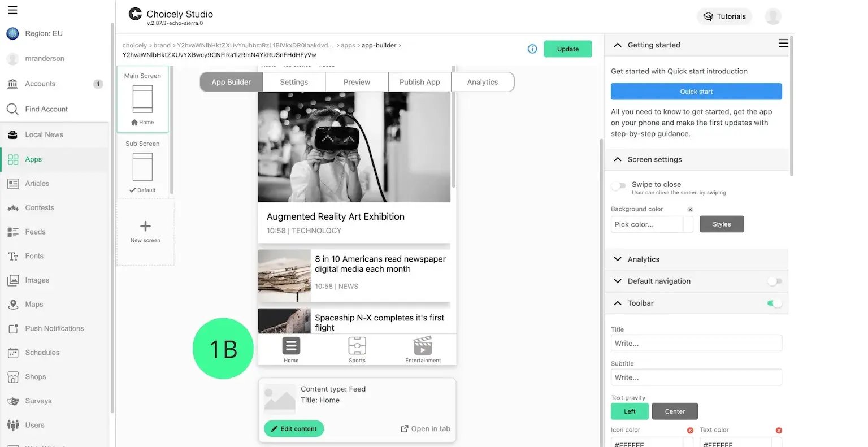Tap the Entertainment clapperboard icon
Image resolution: width=868 pixels, height=447 pixels.
coord(423,346)
